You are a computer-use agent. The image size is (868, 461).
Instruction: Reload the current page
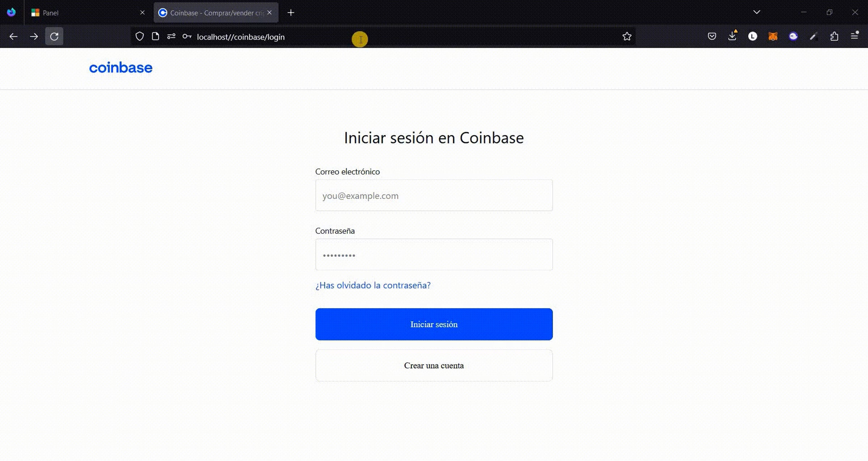pos(54,37)
